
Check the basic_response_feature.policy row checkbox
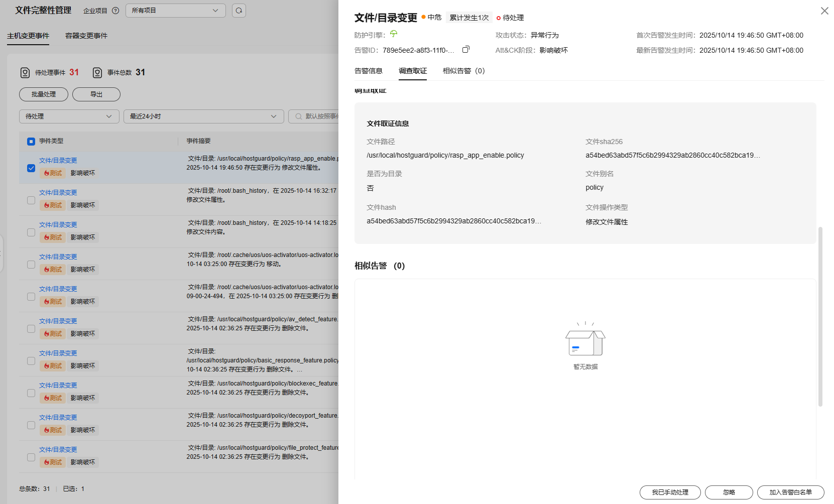coord(31,361)
